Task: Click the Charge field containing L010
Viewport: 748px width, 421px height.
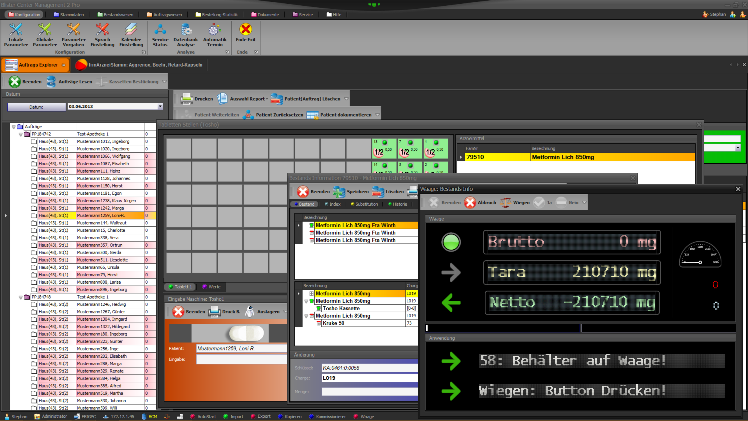Action: click(370, 378)
